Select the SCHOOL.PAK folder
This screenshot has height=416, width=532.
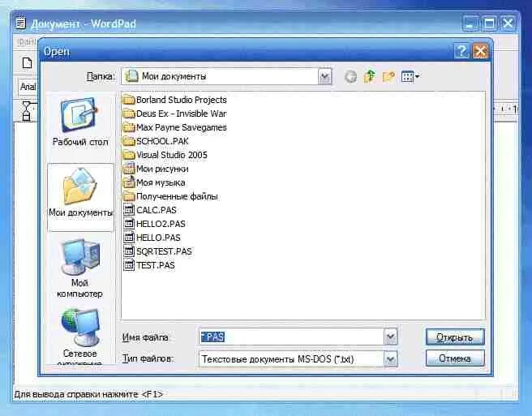[156, 141]
